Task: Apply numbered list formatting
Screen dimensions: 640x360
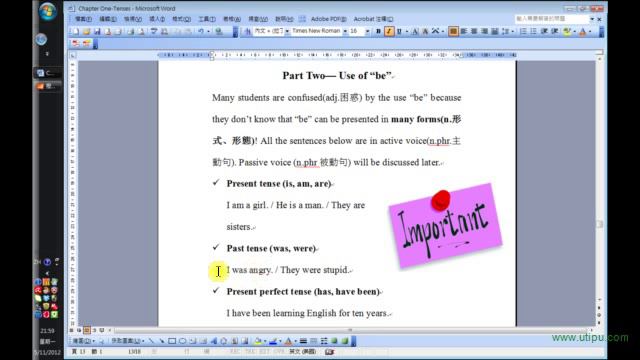Action: click(523, 31)
